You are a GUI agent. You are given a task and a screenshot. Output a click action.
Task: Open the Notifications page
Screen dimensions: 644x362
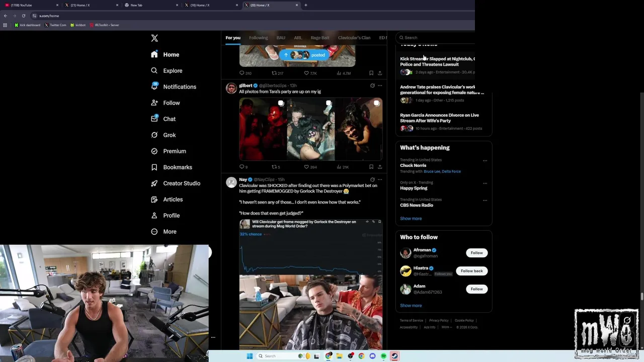tap(174, 87)
